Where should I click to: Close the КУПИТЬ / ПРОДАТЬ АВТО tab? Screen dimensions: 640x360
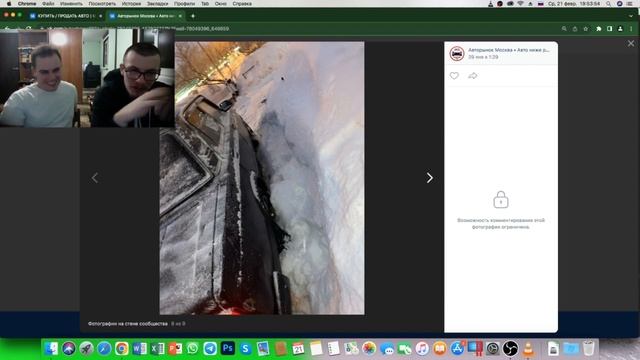point(100,16)
